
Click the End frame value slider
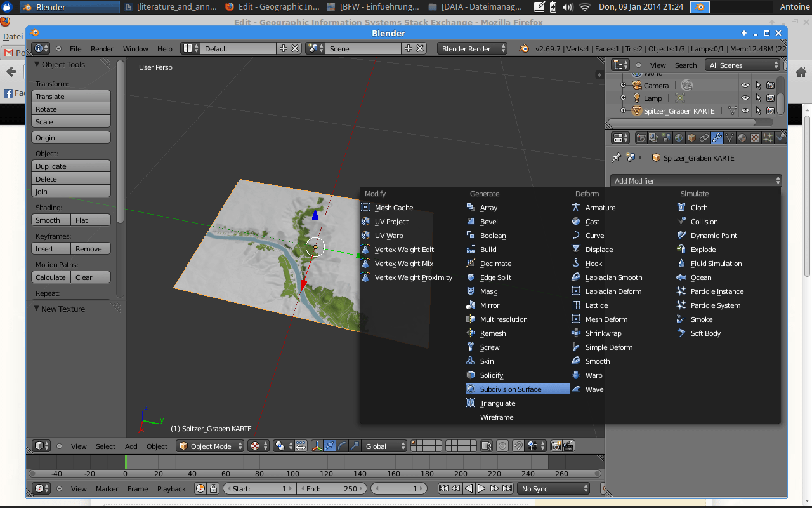point(332,489)
